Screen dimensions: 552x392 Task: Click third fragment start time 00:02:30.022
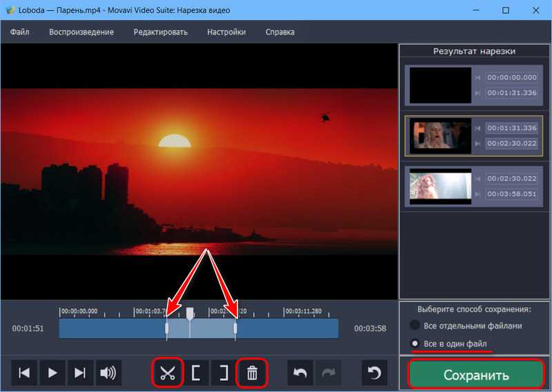pyautogui.click(x=512, y=179)
